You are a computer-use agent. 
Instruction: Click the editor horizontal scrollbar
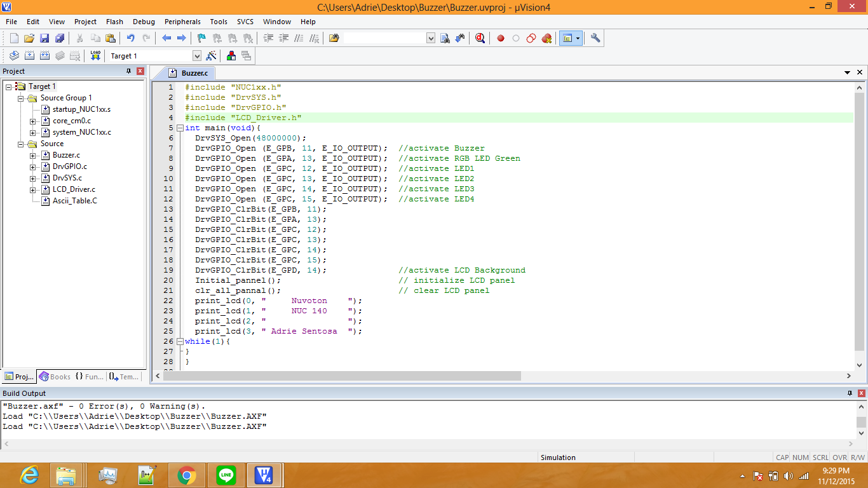pyautogui.click(x=342, y=376)
